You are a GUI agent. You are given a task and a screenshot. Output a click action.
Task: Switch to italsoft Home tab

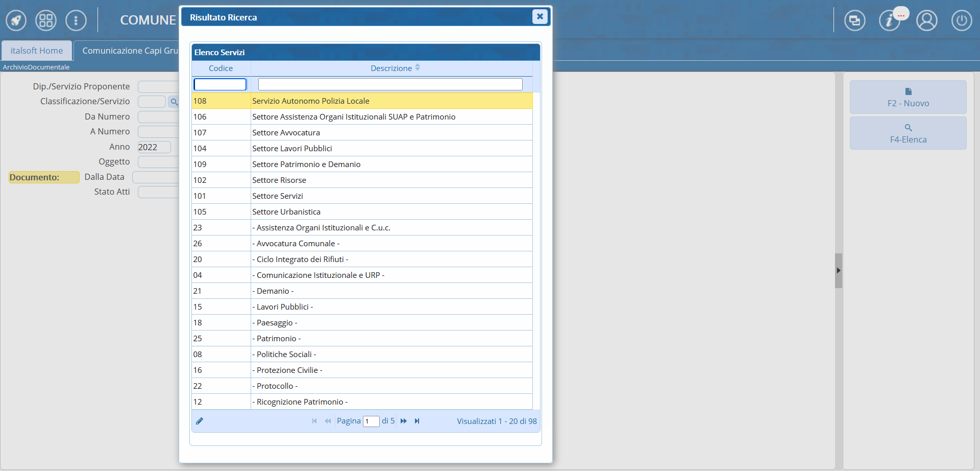pyautogui.click(x=37, y=51)
